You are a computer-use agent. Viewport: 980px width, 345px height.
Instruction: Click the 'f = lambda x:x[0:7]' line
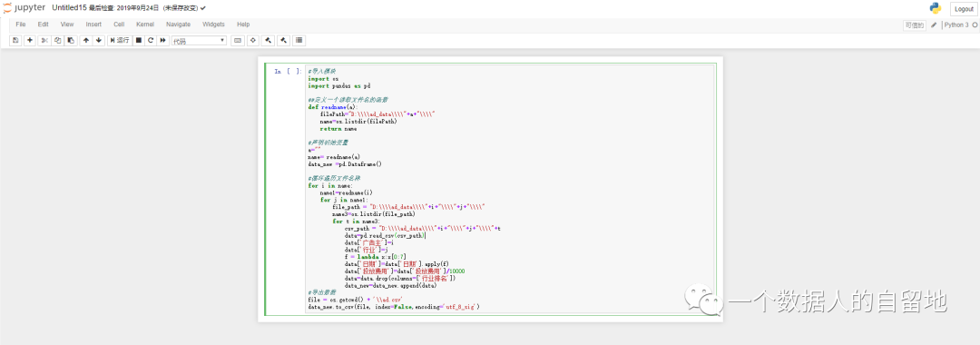coord(375,256)
